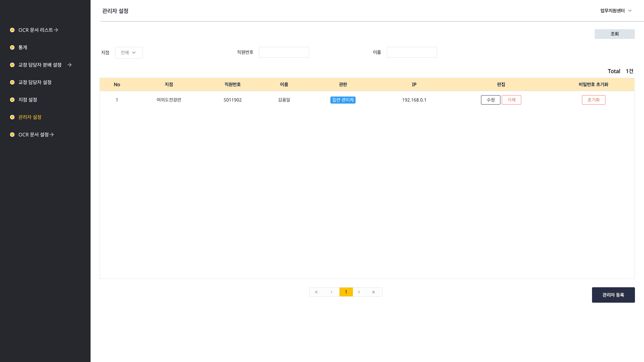Open OCR 문서 설정 menu
644x362 pixels.
click(34, 135)
